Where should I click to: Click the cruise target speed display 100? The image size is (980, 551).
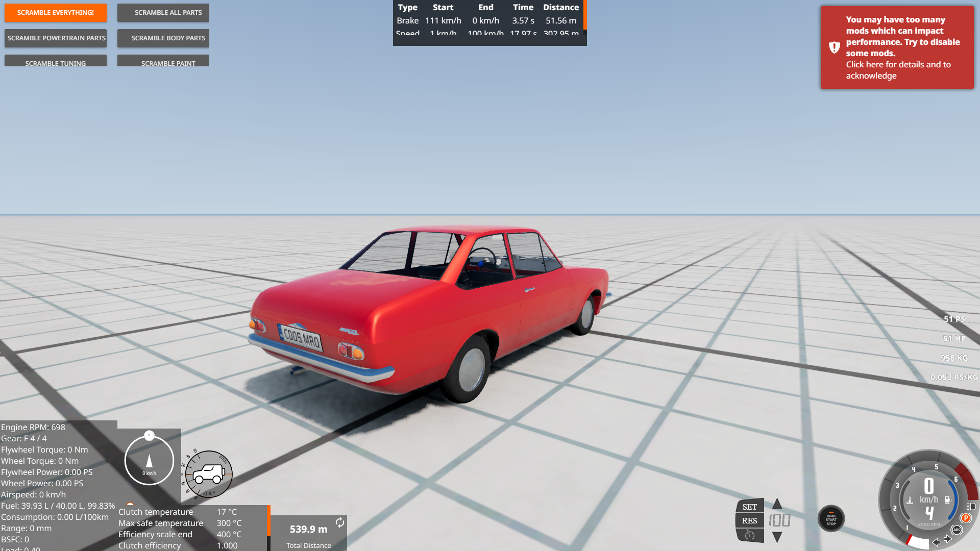point(780,520)
